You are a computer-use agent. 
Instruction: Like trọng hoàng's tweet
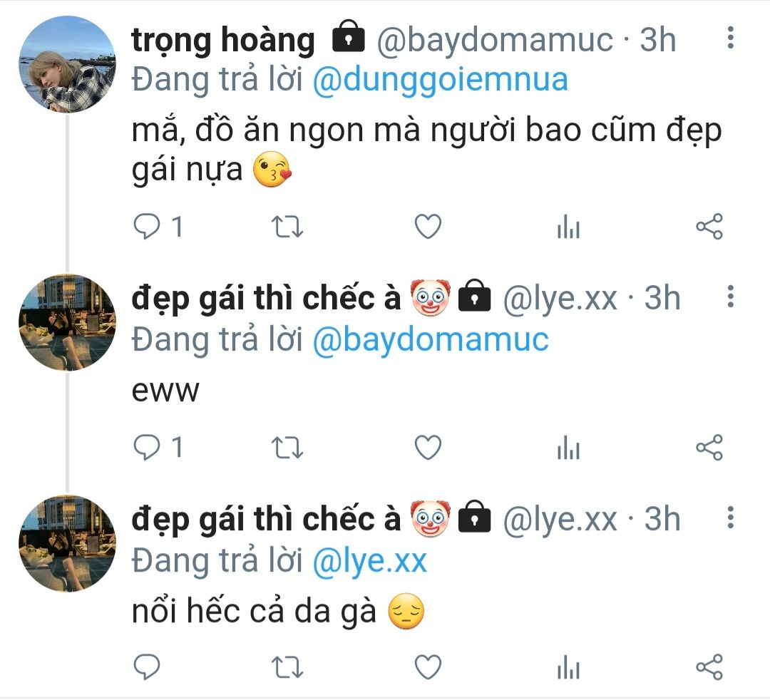tap(428, 227)
